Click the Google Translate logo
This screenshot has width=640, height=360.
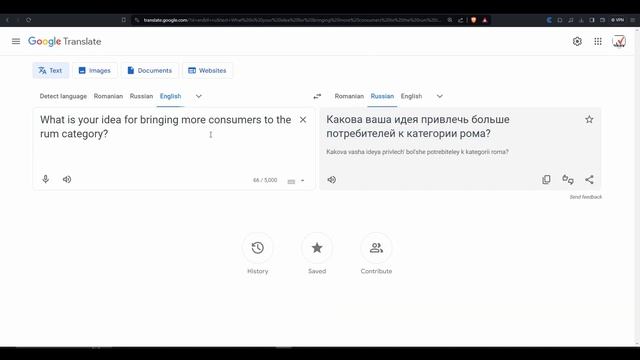point(64,41)
